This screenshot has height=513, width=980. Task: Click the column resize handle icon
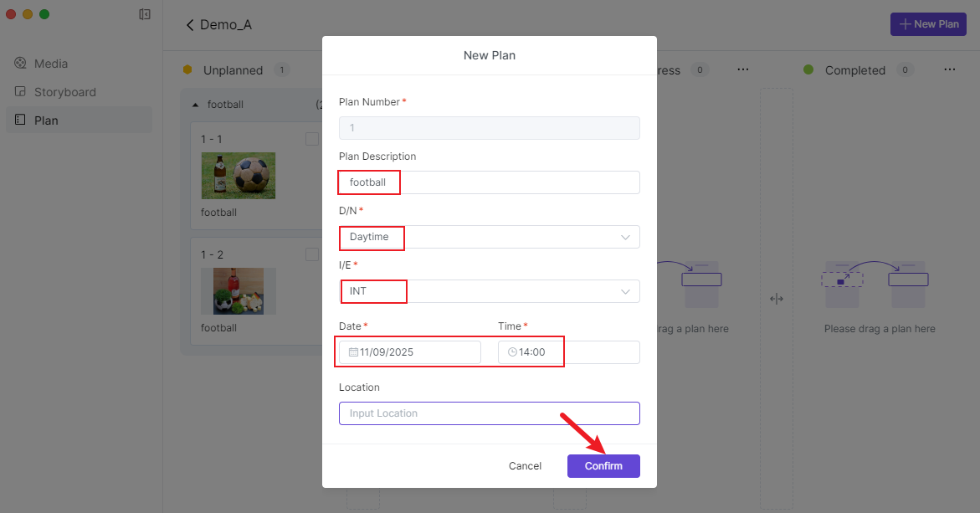[x=776, y=300]
